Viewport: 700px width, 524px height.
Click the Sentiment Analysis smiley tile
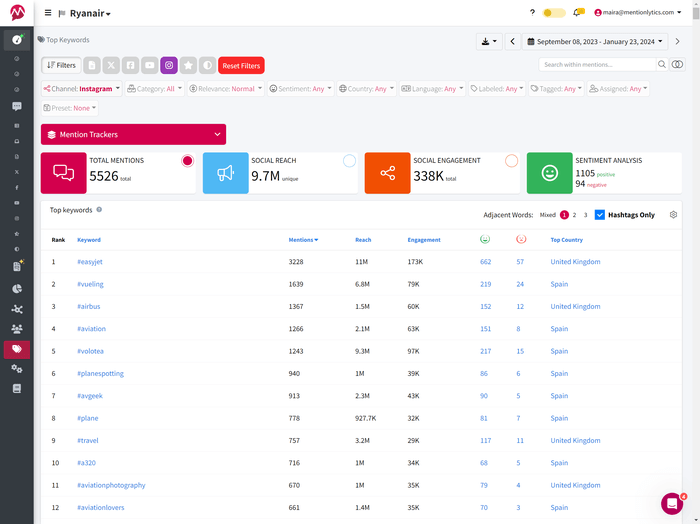[550, 173]
